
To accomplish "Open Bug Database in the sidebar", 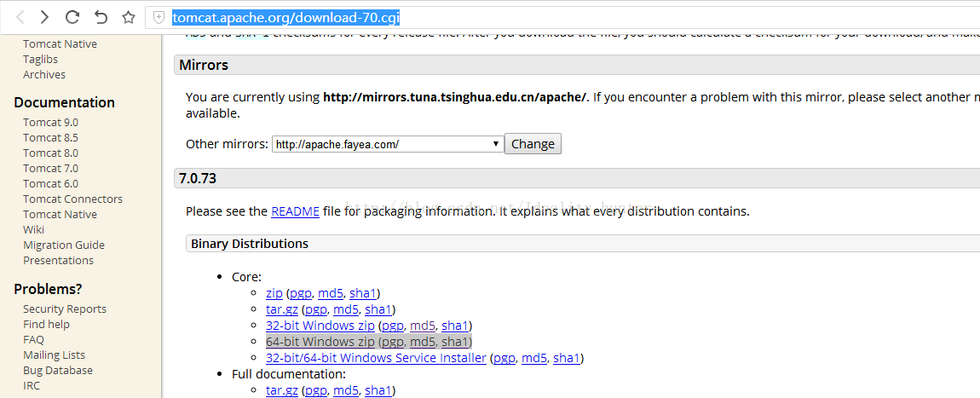I will tap(58, 370).
